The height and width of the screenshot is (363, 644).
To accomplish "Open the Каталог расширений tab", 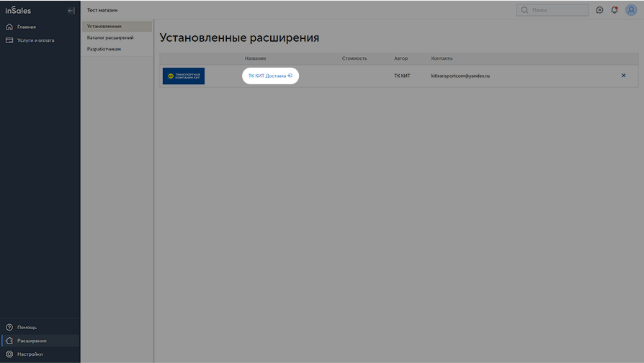I will point(110,37).
